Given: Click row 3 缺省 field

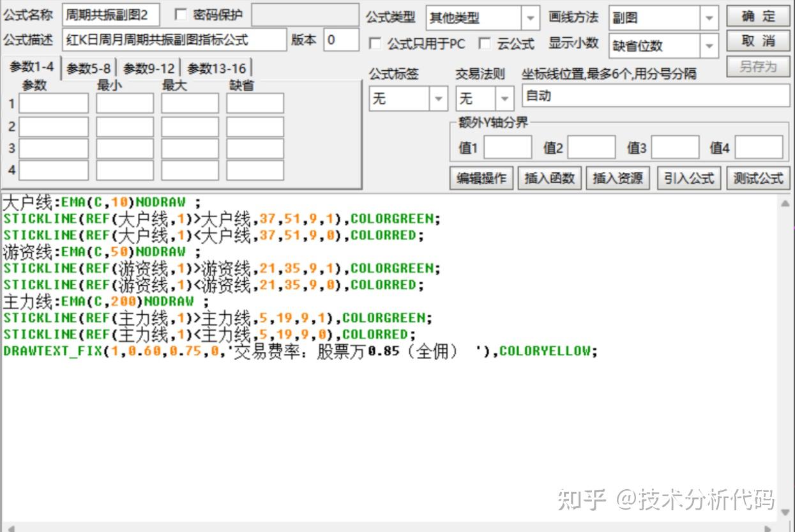Looking at the screenshot, I should pos(255,148).
